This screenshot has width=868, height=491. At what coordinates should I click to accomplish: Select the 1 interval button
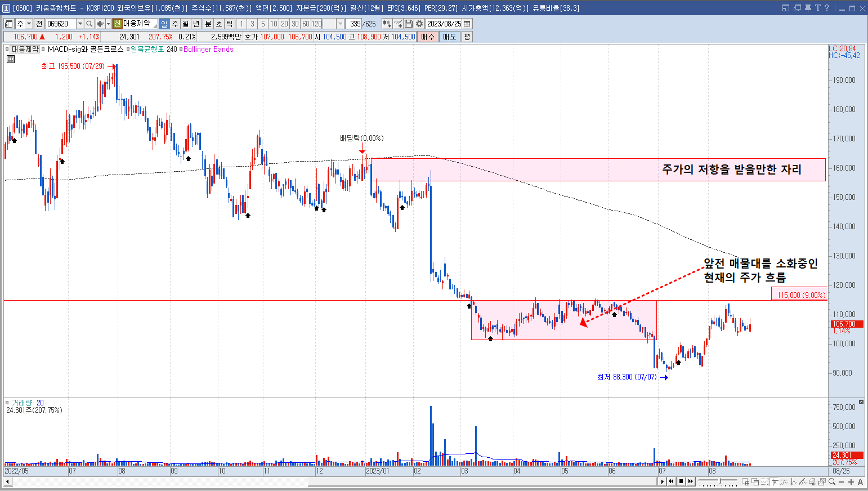pyautogui.click(x=241, y=24)
